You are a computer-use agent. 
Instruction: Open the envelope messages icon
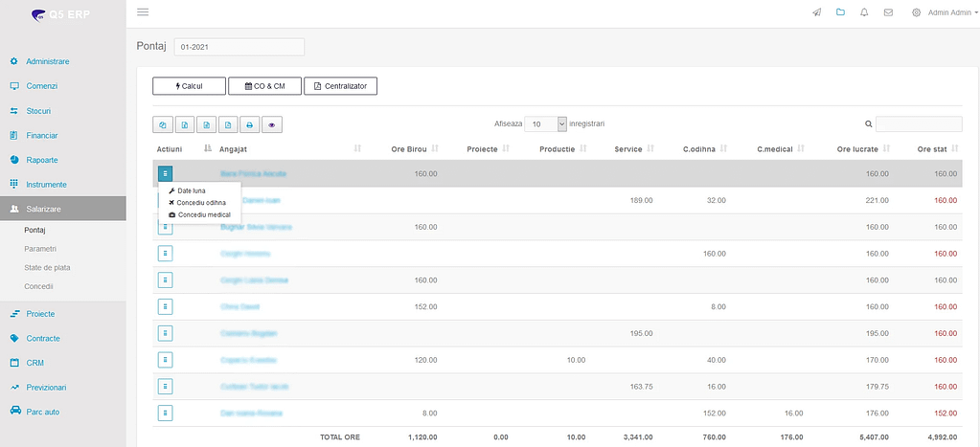pyautogui.click(x=888, y=11)
